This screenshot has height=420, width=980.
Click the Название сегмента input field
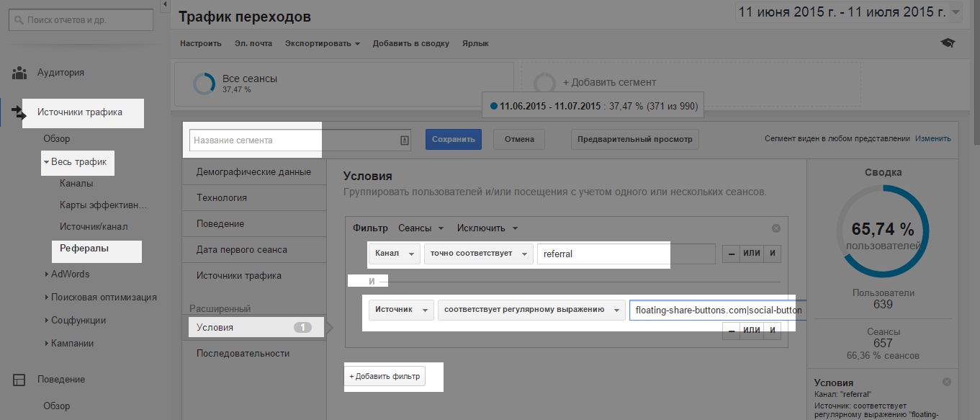[294, 140]
